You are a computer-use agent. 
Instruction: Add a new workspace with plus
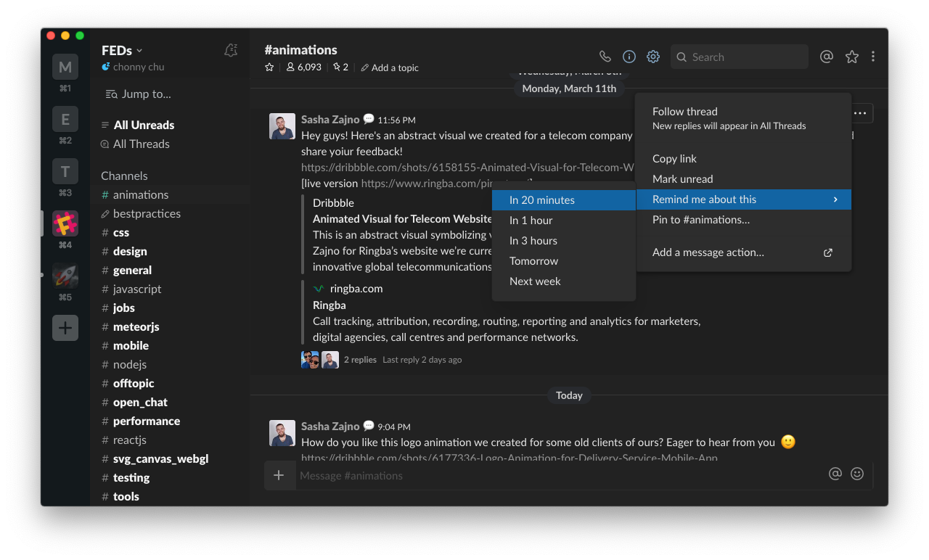click(65, 328)
